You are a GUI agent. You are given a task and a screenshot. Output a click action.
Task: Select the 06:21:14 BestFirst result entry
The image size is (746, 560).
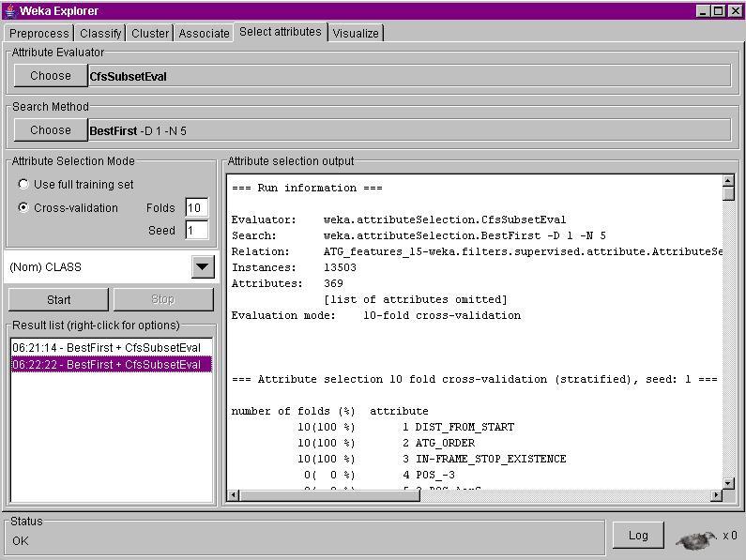111,347
